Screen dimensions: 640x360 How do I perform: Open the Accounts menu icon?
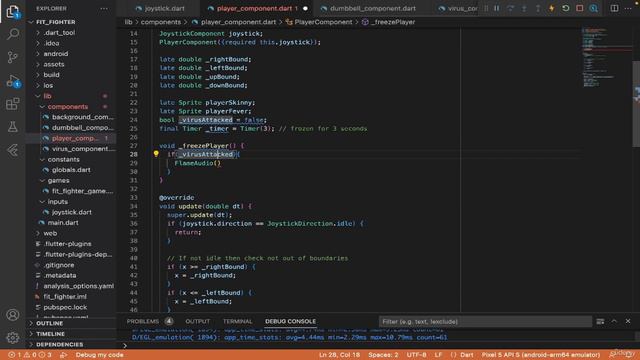(13, 315)
